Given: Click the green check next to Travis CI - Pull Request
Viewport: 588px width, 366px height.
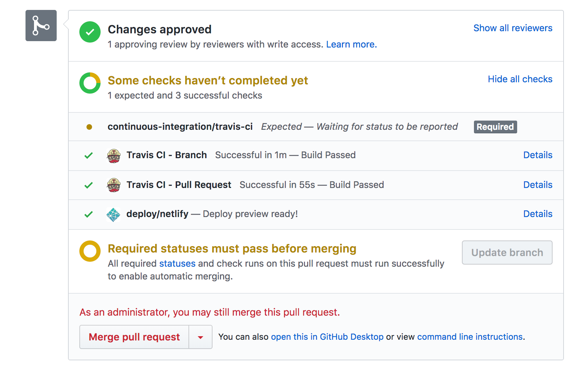Looking at the screenshot, I should click(x=89, y=185).
